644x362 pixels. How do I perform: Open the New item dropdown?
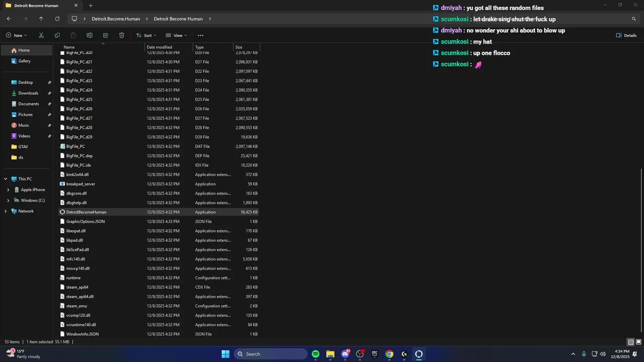click(17, 35)
